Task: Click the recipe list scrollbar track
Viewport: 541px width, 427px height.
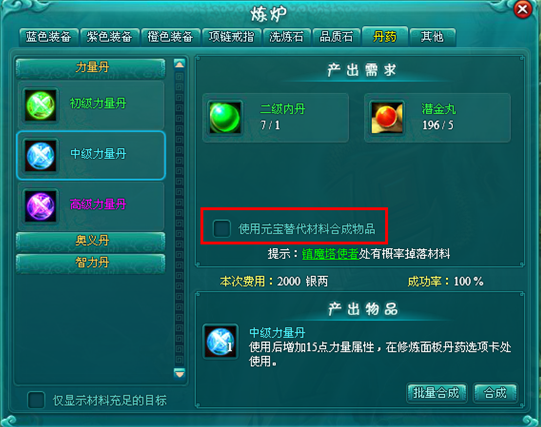Action: tap(179, 218)
